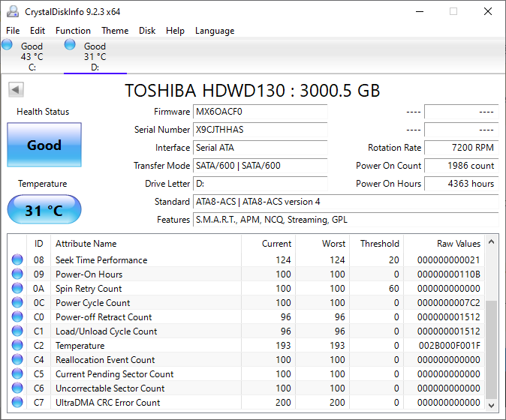The image size is (506, 420).
Task: Click the status orb for Uncorrectable Sector Count
Action: pyautogui.click(x=17, y=388)
